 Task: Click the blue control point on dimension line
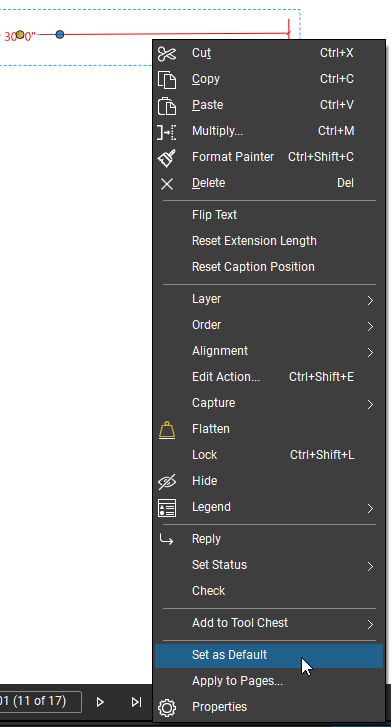pos(60,34)
